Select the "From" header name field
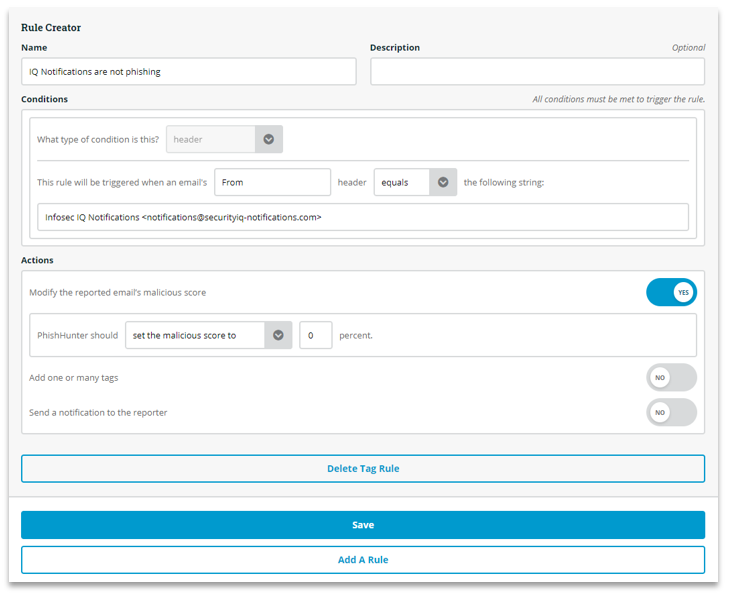 [272, 182]
